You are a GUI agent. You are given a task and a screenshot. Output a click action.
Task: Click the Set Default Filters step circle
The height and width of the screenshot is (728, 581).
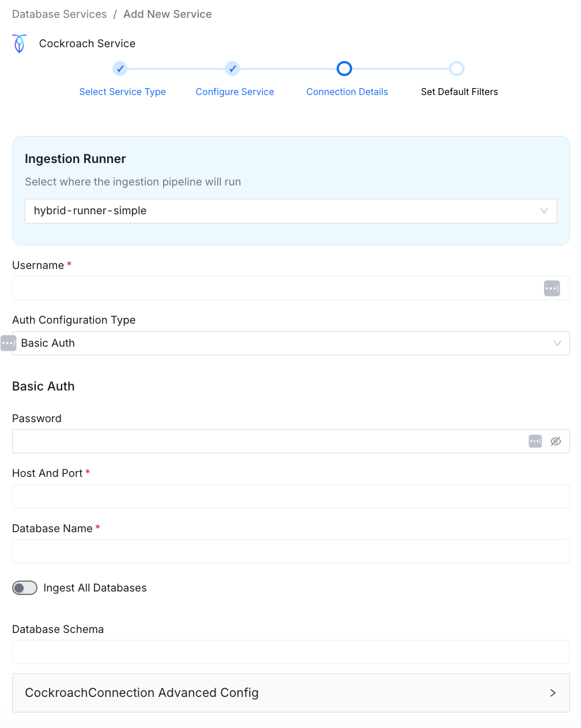456,69
